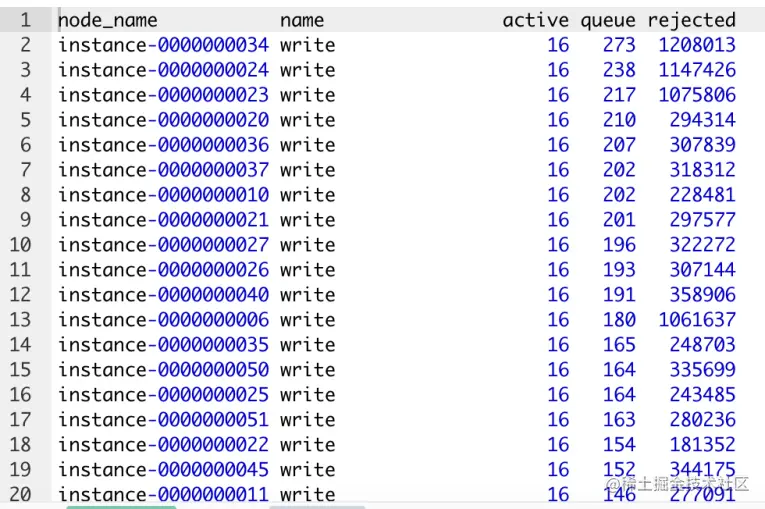
Task: Select node instance-0000000023
Action: [163, 95]
